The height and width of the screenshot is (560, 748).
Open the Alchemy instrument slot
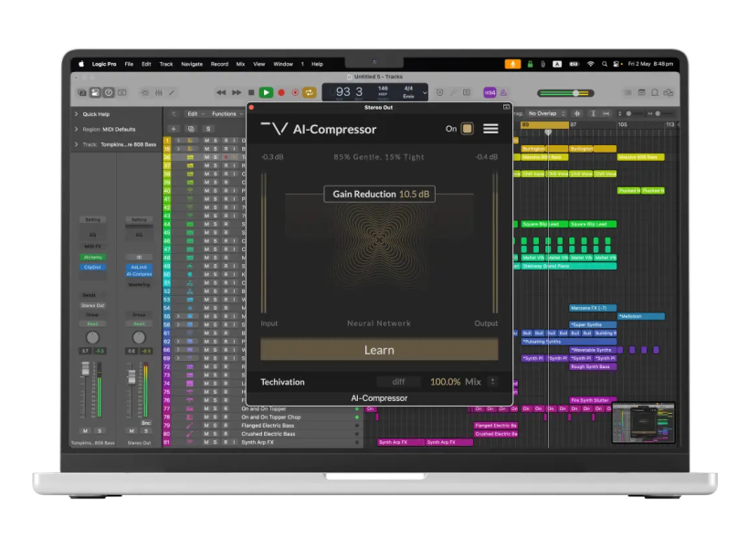92,257
